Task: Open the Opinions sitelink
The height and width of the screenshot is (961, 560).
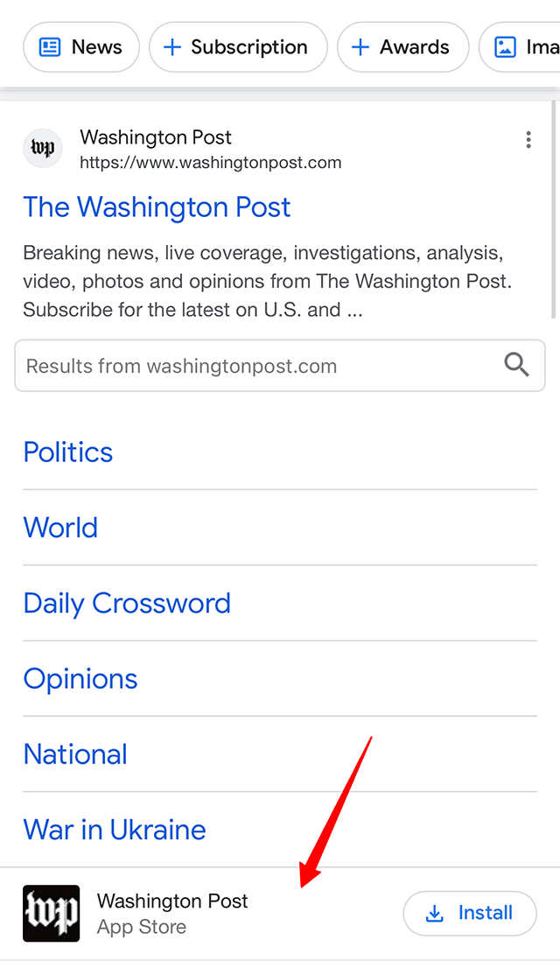Action: pos(80,679)
